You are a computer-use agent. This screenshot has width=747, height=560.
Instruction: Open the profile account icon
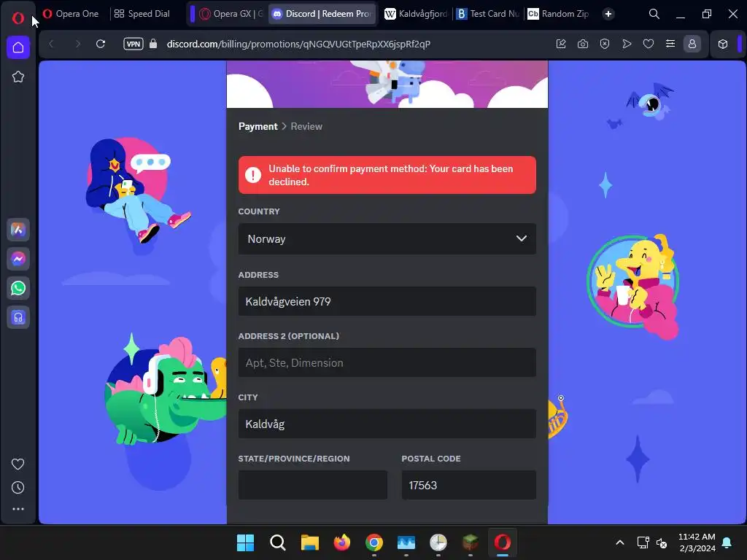692,44
